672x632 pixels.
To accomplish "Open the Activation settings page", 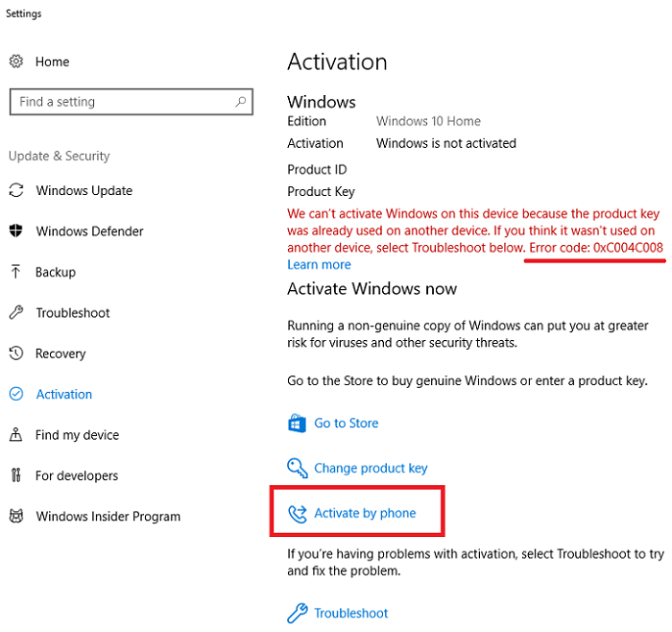I will point(63,395).
